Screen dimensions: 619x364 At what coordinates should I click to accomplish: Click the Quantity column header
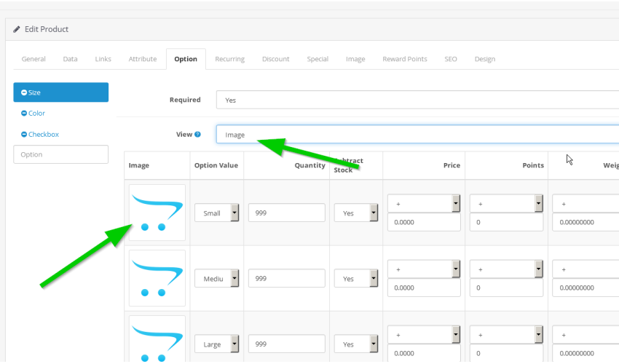click(310, 165)
